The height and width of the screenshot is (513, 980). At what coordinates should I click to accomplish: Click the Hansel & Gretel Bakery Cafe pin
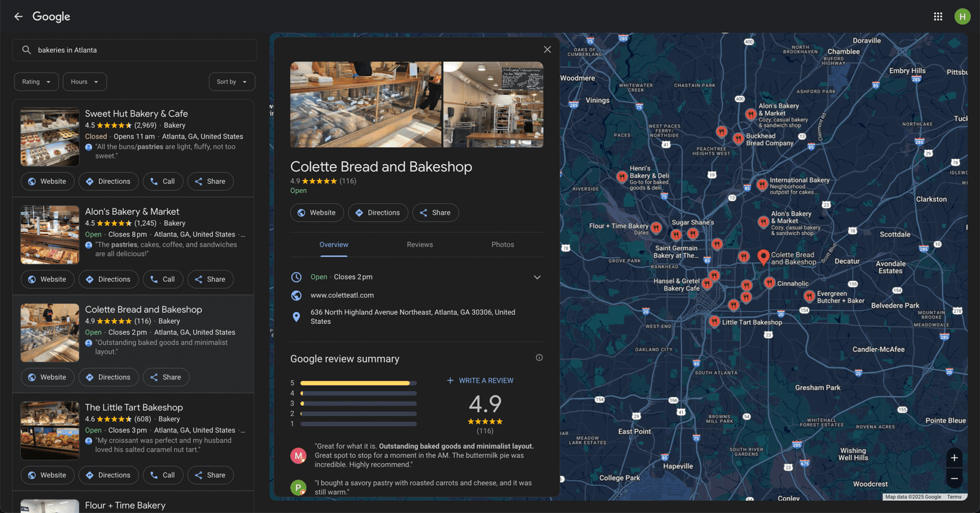(x=707, y=283)
